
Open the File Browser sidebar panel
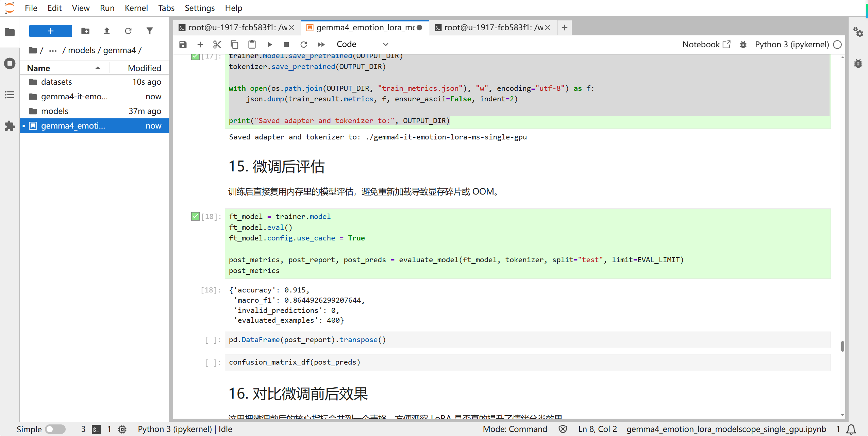tap(10, 32)
